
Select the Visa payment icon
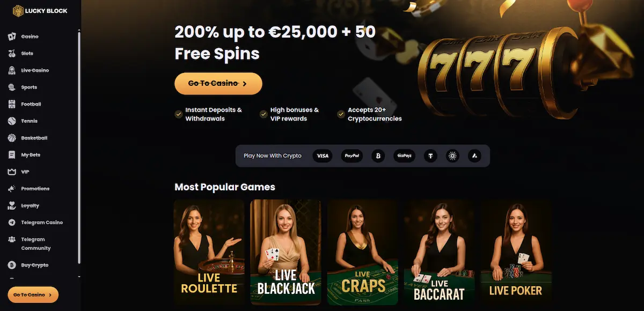point(323,156)
